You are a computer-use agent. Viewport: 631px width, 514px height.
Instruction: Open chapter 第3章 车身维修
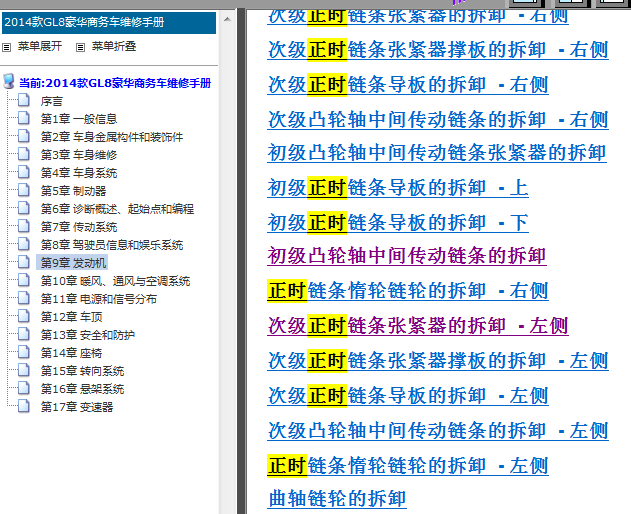[x=79, y=155]
